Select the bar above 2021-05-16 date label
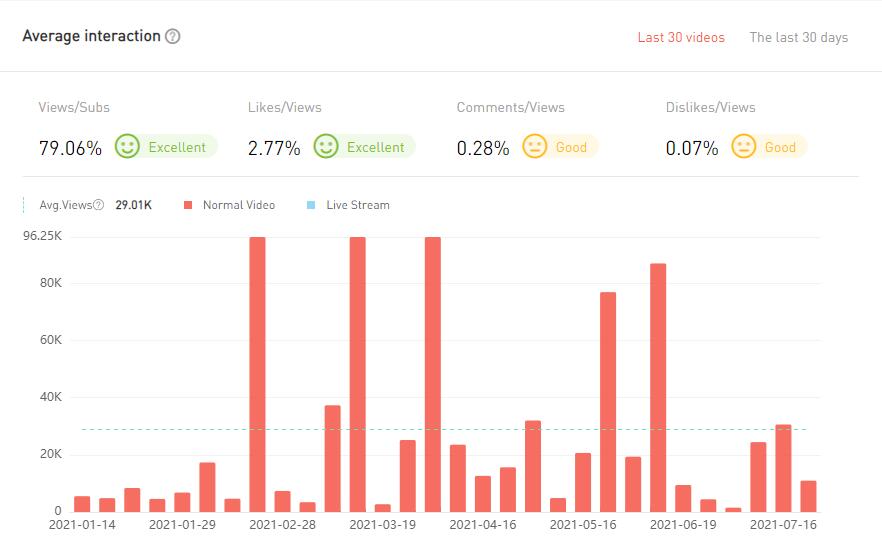 pos(583,482)
